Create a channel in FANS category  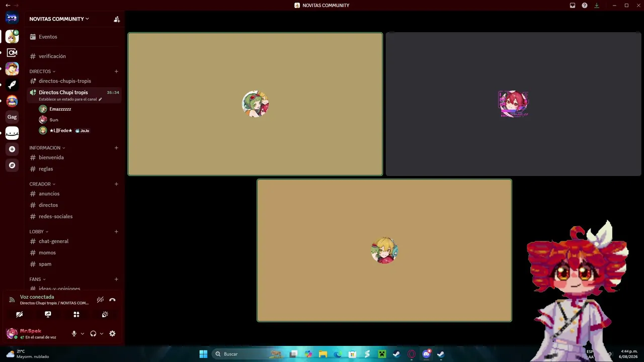(x=116, y=280)
